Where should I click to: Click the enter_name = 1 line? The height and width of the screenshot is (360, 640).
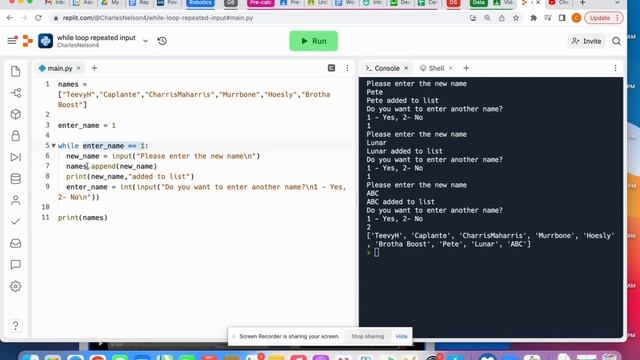(x=87, y=125)
